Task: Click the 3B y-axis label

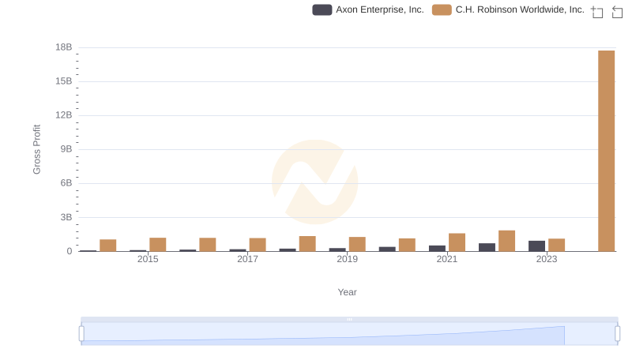Action: pyautogui.click(x=66, y=217)
